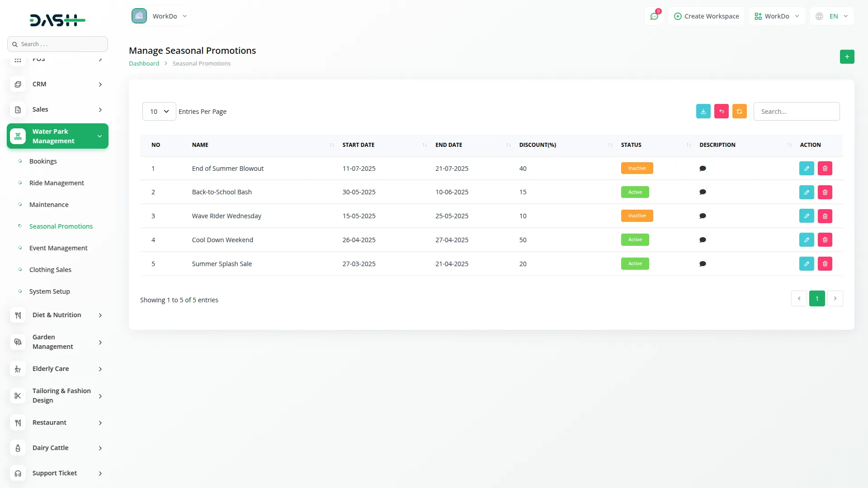Edit the End of Summer Blowout promotion
This screenshot has width=868, height=488.
(x=806, y=168)
